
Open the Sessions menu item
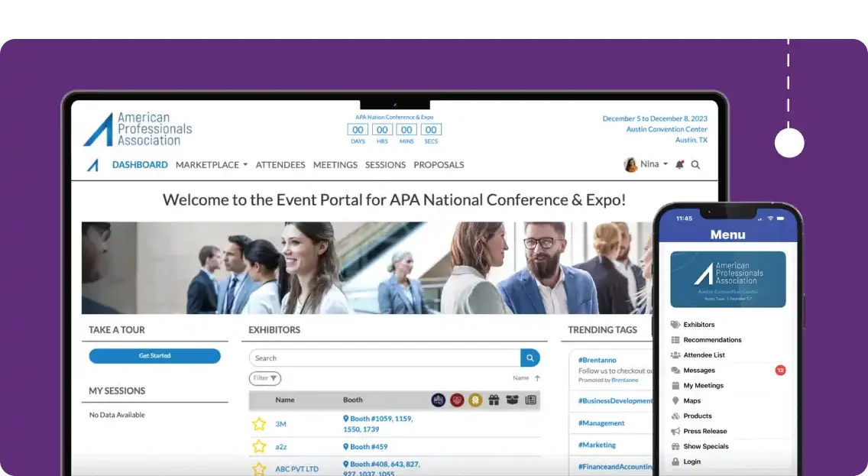point(385,165)
